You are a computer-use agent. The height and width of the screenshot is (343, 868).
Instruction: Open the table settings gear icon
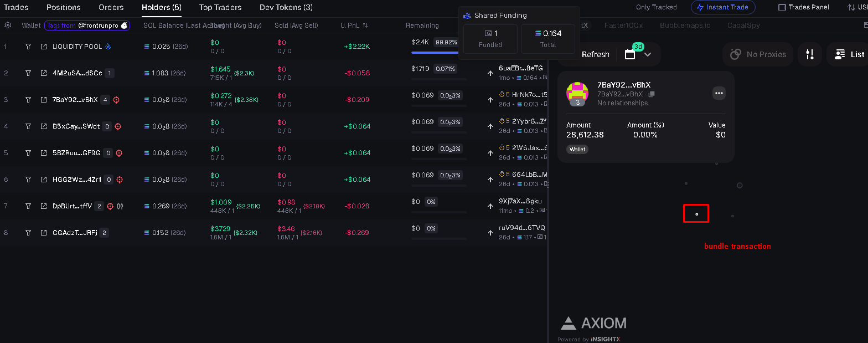point(8,25)
